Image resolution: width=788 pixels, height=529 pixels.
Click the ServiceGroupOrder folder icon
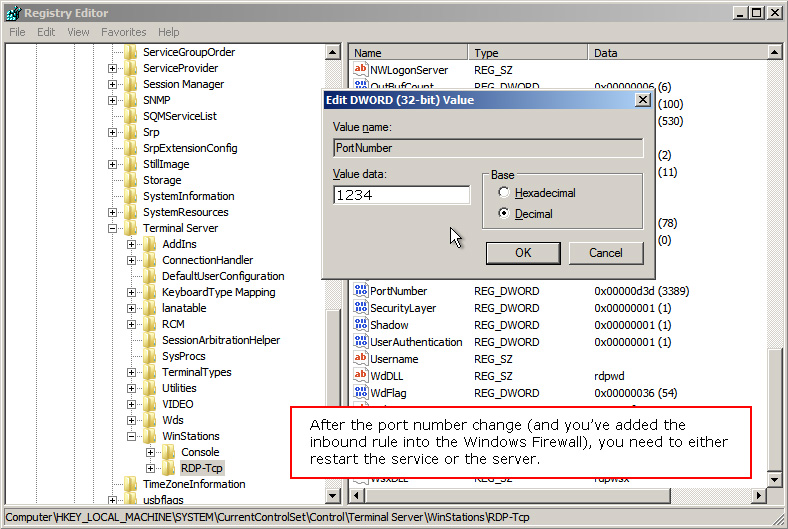(131, 52)
